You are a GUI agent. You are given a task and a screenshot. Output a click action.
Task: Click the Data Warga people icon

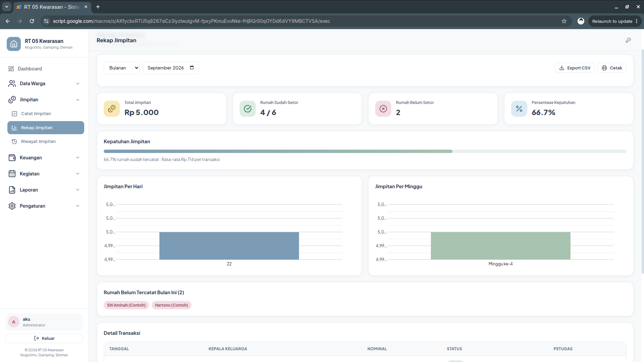click(12, 84)
